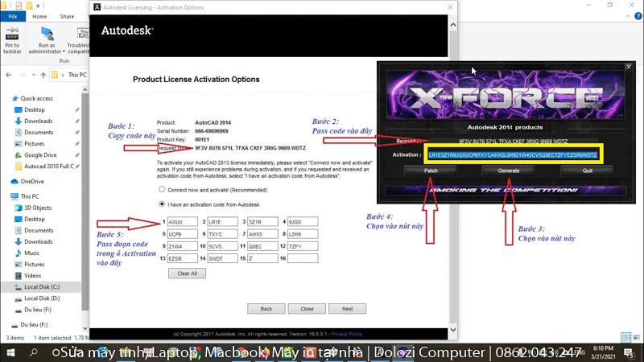Open the Windows notification center icon
Screen dimensions: 644x362
[x=629, y=352]
